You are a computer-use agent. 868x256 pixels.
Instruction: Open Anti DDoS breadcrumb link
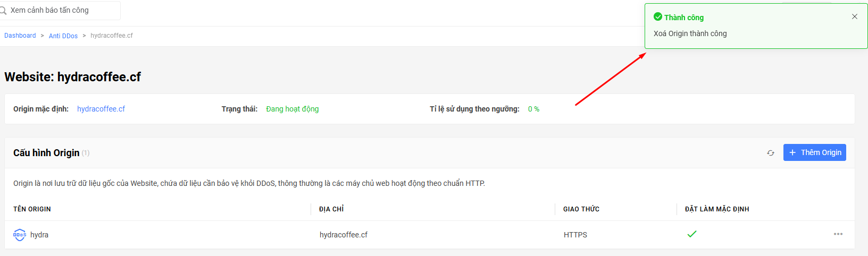[63, 36]
